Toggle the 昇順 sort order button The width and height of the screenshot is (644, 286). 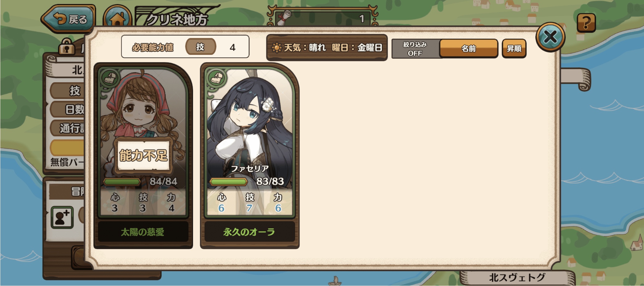[514, 48]
